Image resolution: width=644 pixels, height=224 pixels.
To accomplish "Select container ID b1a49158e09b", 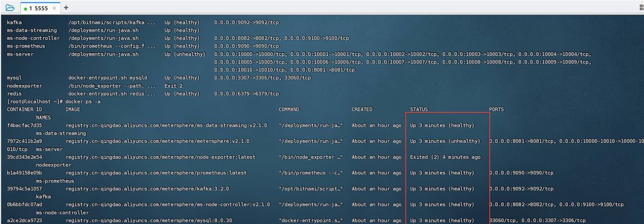I will click(25, 172).
